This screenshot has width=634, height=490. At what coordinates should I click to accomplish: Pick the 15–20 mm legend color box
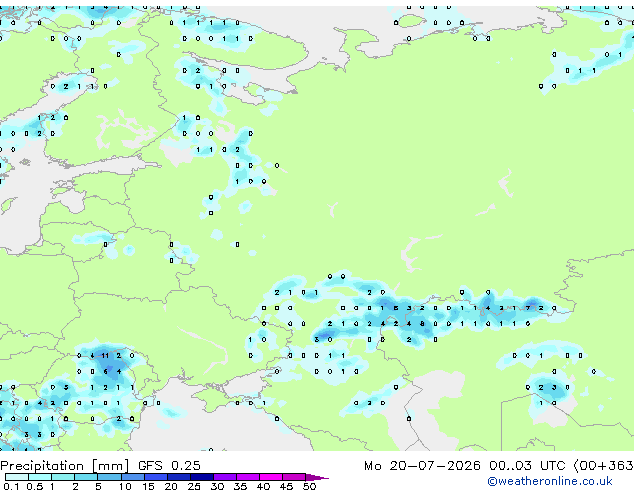coord(156,477)
